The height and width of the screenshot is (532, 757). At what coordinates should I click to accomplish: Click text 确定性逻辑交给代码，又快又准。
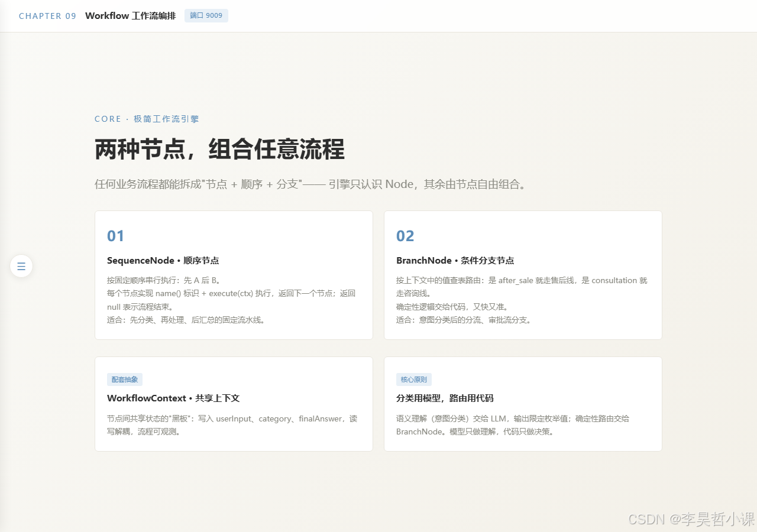tap(452, 307)
